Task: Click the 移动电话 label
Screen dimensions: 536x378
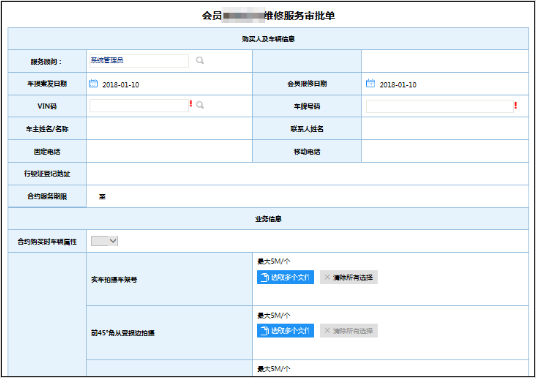Action: pos(307,152)
